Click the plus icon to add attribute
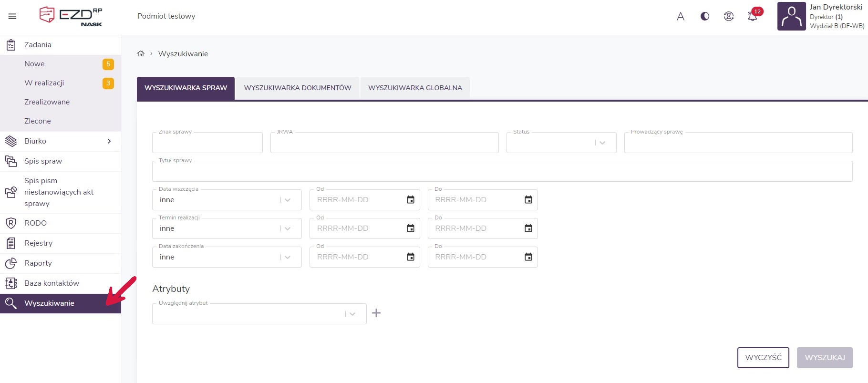Image resolution: width=868 pixels, height=383 pixels. point(376,313)
